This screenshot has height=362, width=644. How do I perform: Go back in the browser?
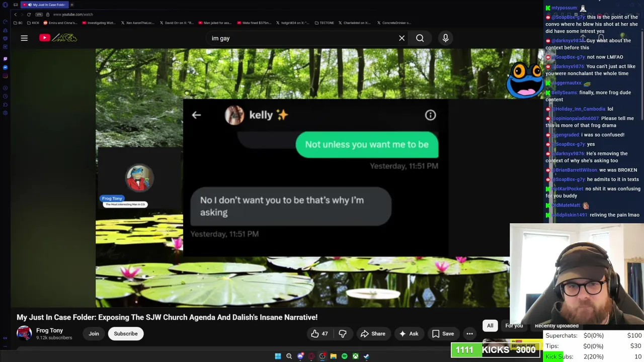[15, 15]
